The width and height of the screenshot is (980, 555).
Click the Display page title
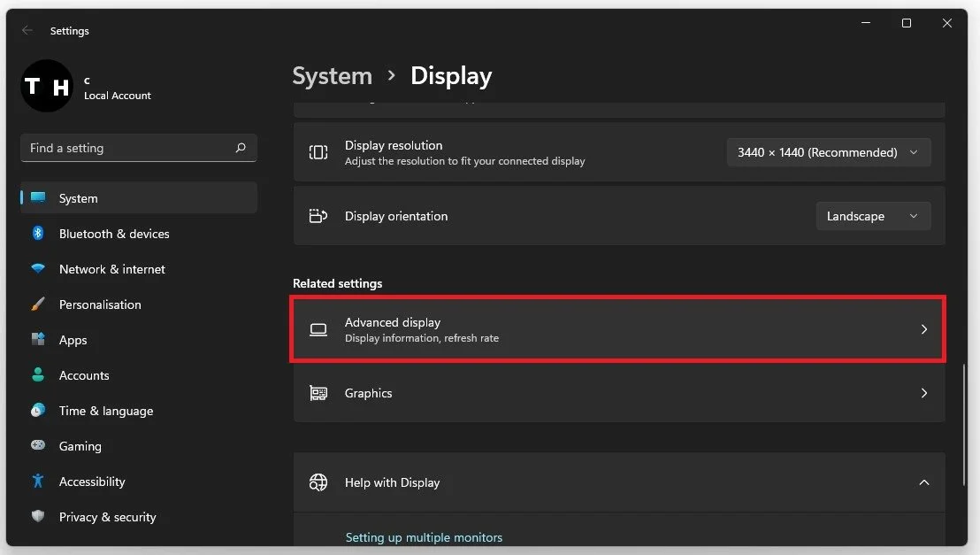tap(451, 76)
